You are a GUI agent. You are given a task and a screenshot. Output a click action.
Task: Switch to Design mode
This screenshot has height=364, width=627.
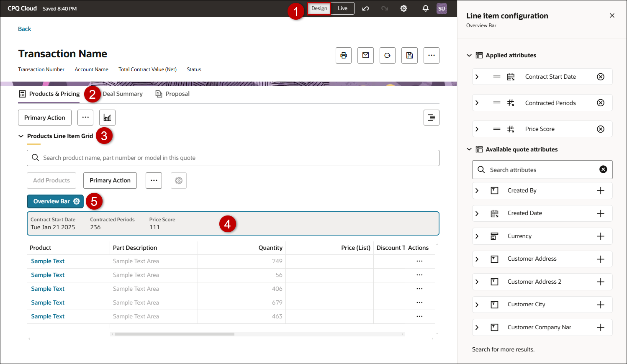pos(319,8)
